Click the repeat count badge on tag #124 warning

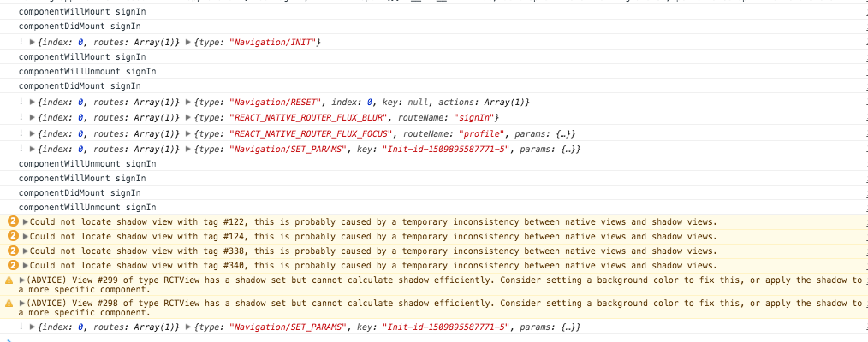point(14,237)
